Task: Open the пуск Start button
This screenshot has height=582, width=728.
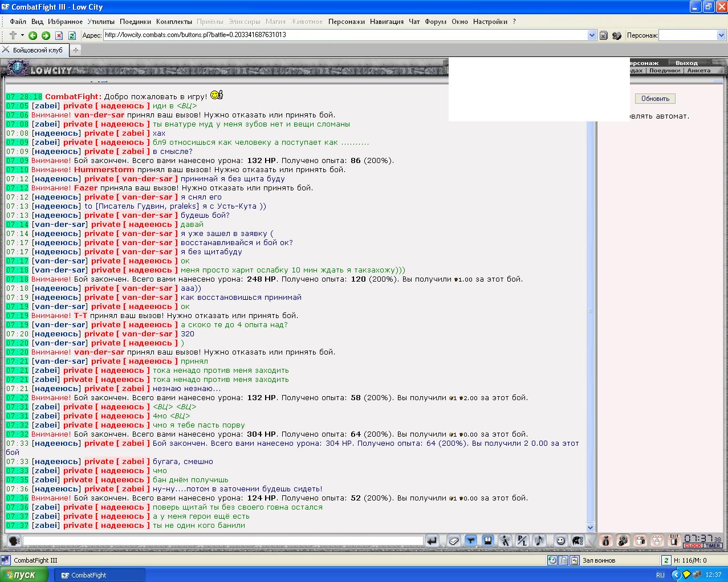Action: (x=25, y=575)
